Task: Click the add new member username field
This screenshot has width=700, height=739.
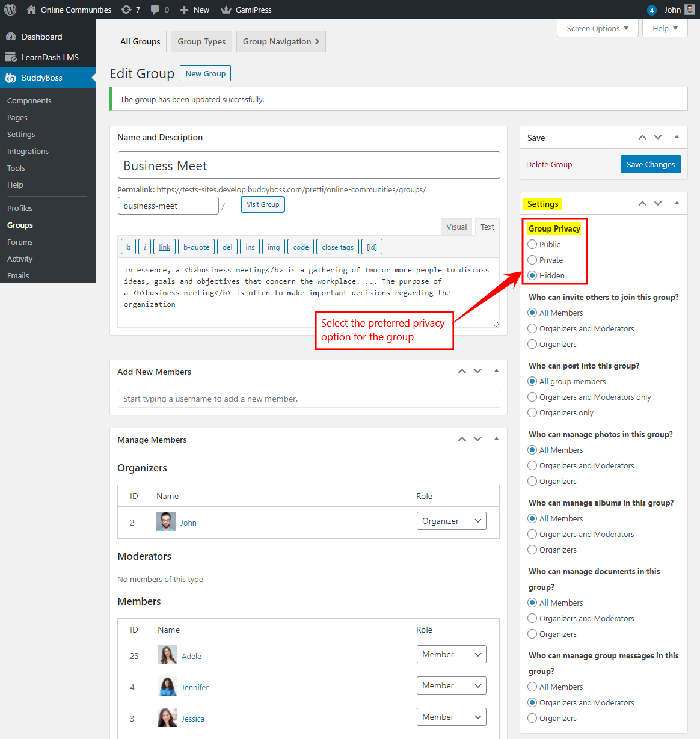Action: pyautogui.click(x=309, y=399)
